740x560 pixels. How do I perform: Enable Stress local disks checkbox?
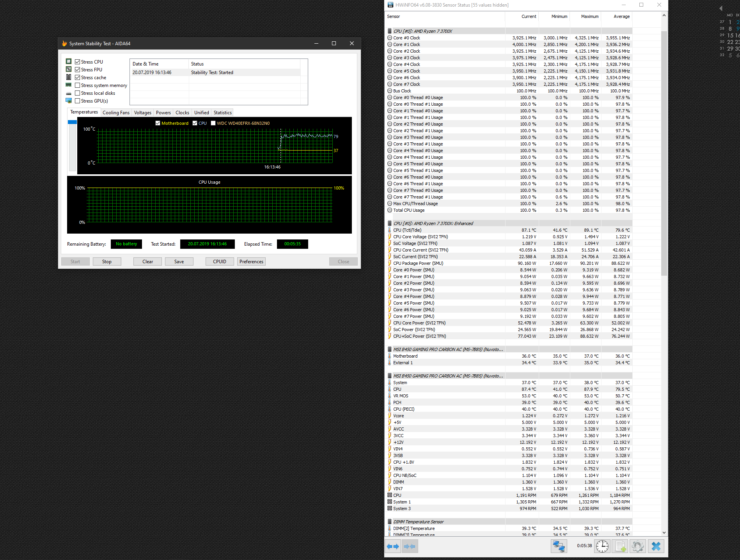[x=78, y=93]
